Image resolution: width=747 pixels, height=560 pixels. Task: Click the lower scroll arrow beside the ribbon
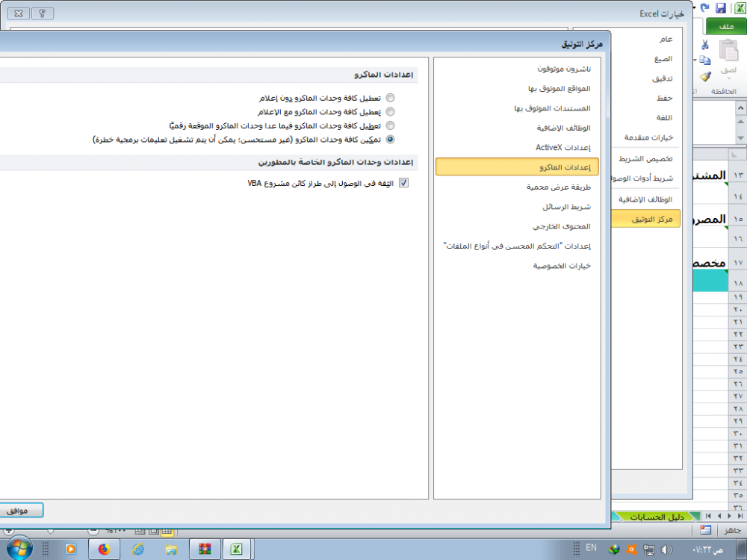point(740,138)
